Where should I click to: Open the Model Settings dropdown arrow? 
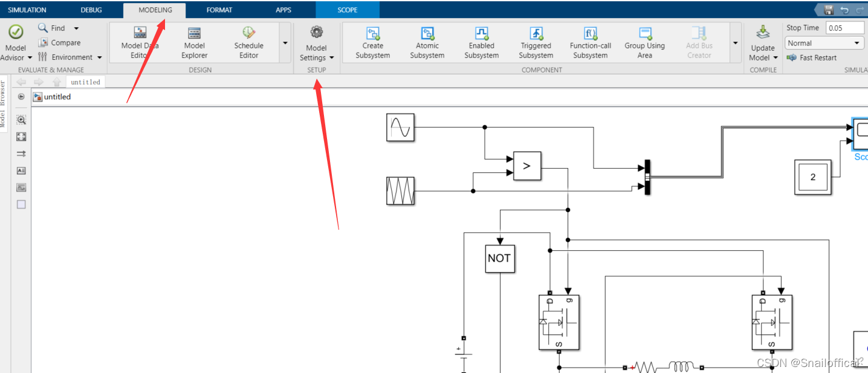[x=331, y=58]
